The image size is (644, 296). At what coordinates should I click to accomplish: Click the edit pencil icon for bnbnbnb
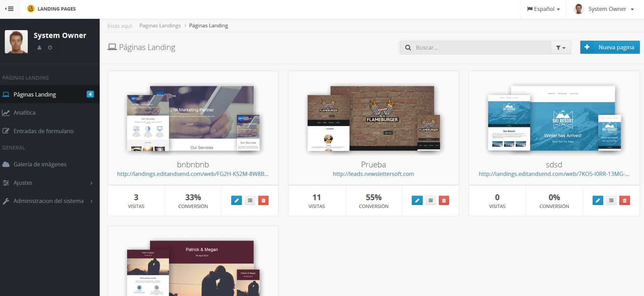(236, 201)
